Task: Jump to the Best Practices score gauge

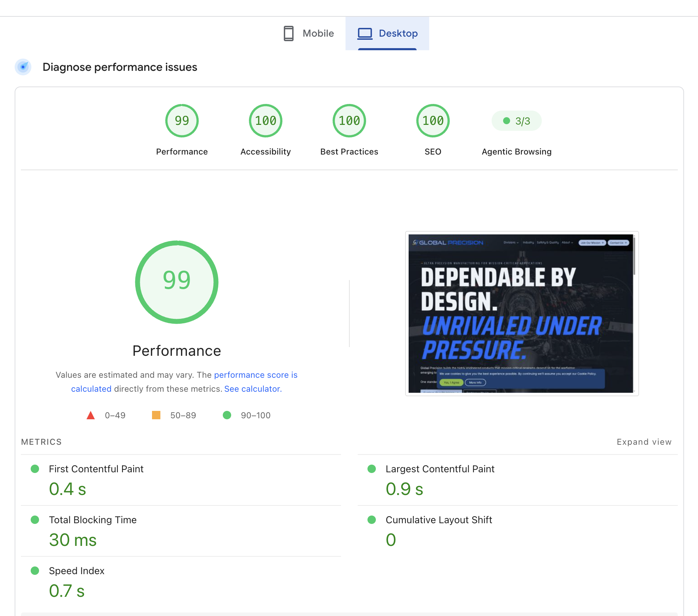Action: [x=349, y=121]
